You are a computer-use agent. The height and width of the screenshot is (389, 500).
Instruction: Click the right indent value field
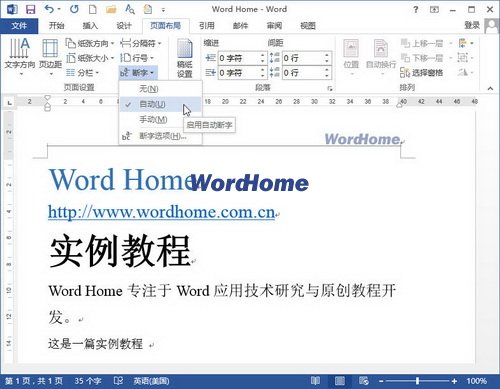[x=238, y=73]
